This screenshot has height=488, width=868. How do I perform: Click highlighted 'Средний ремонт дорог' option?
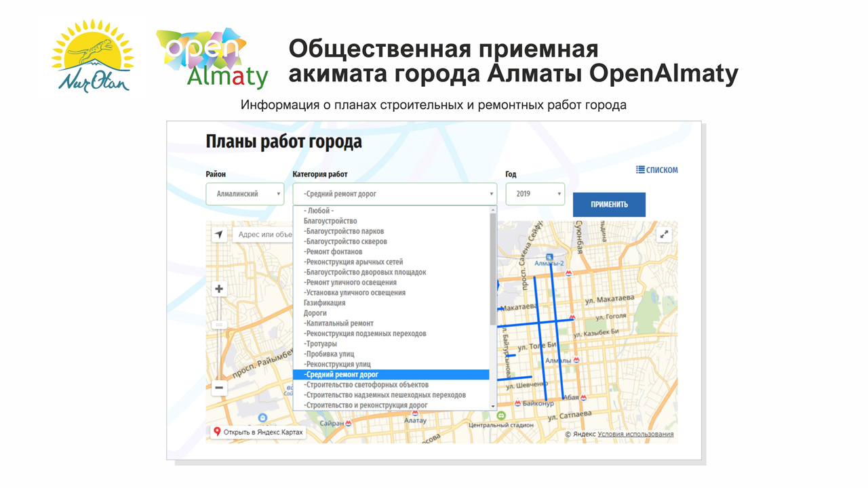pos(391,374)
